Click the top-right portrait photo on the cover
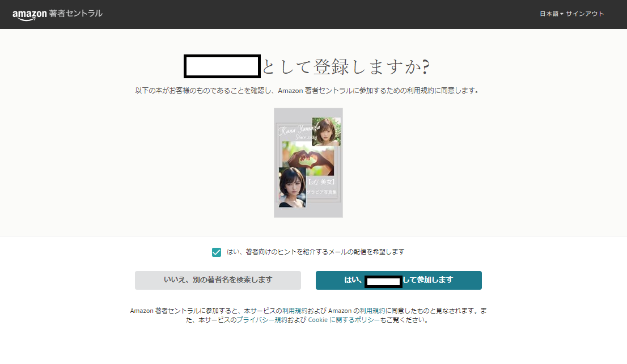 tap(326, 132)
